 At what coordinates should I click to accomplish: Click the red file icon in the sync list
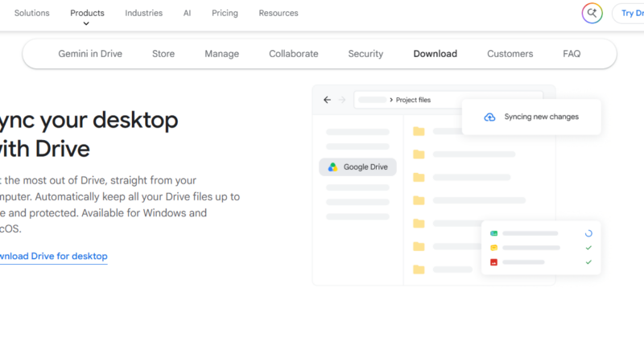click(x=493, y=262)
